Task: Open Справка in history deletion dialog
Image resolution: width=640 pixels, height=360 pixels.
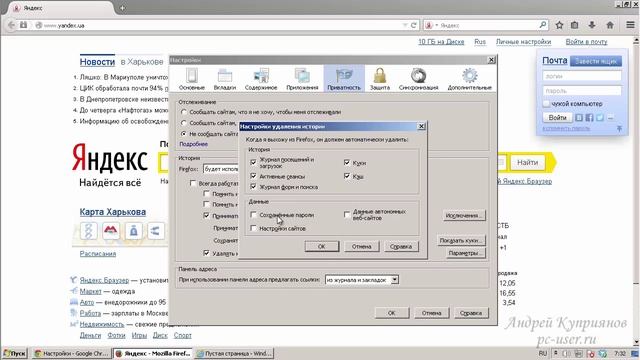Action: click(x=401, y=246)
